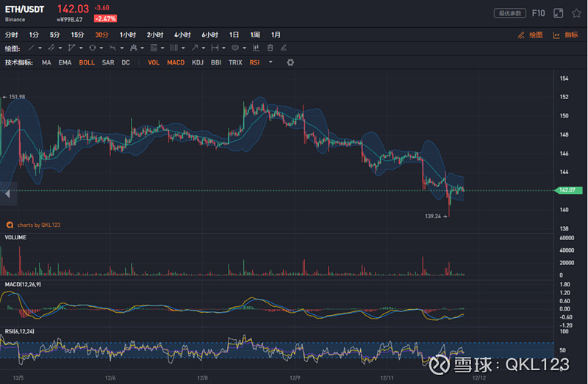This screenshot has width=588, height=384.
Task: Expand triangle shape options dropdown
Action: [81, 48]
